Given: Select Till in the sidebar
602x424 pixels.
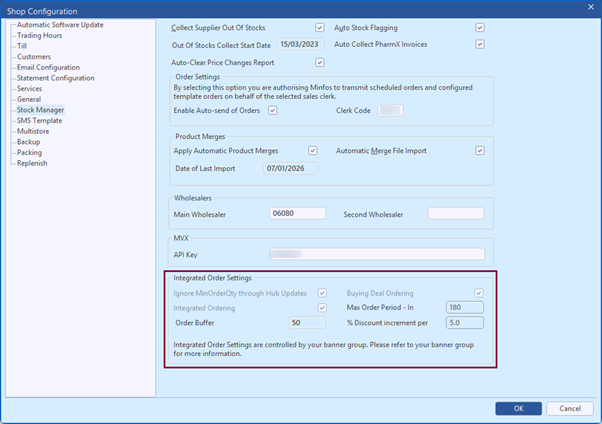Looking at the screenshot, I should coord(23,46).
